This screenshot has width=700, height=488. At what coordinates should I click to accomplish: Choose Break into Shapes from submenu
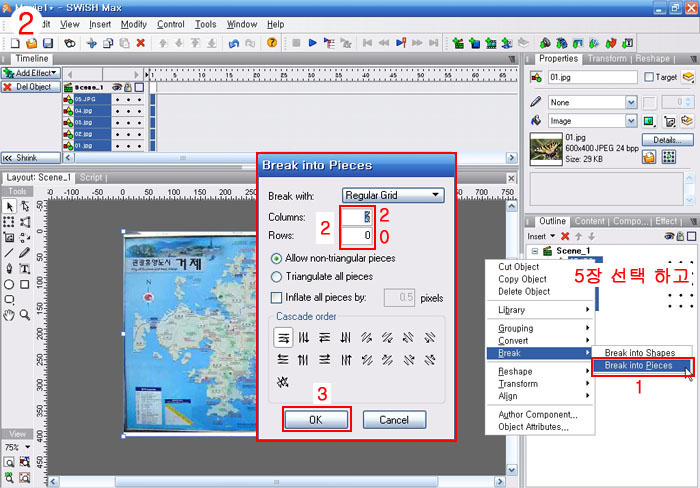[x=640, y=353]
